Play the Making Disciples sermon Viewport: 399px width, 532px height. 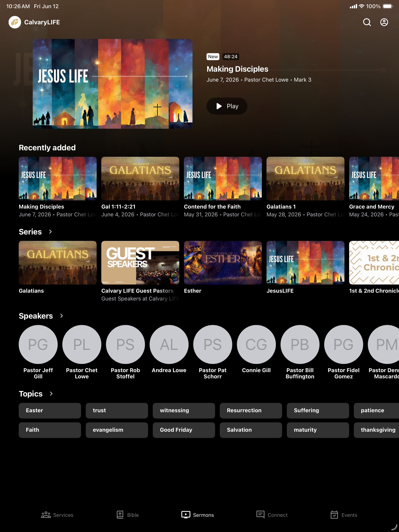click(227, 106)
